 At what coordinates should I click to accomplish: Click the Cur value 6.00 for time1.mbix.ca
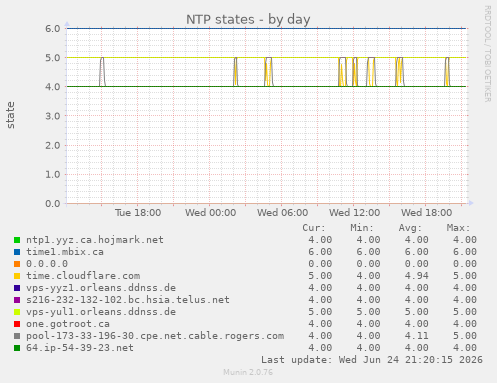(320, 252)
